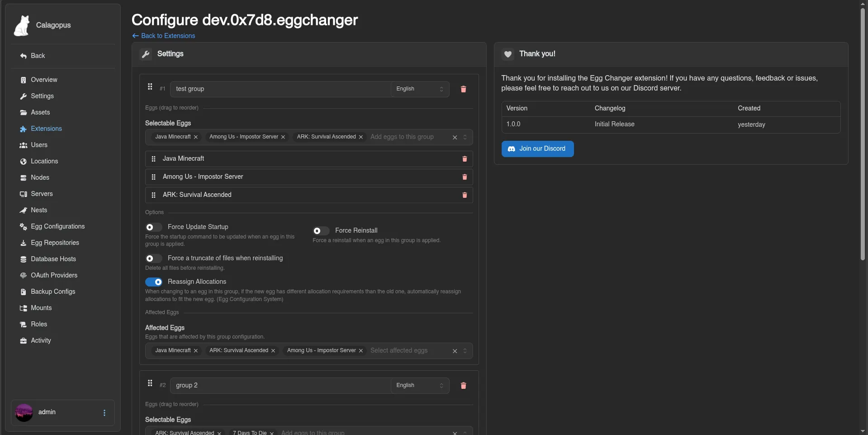Viewport: 868px width, 435px height.
Task: Remove Java Minecraft row via trash icon
Action: (x=465, y=159)
